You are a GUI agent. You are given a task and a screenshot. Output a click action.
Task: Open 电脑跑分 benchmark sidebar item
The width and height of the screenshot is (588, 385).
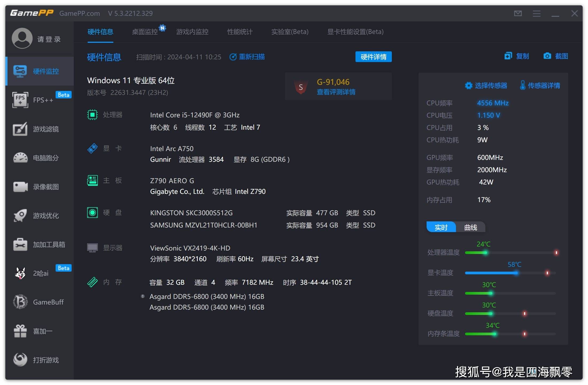40,158
